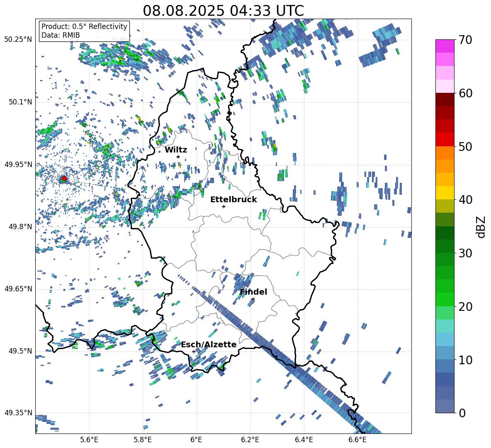Screen dimensions: 491x448
Task: Click the Findel location cross marker
Action: tap(253, 299)
